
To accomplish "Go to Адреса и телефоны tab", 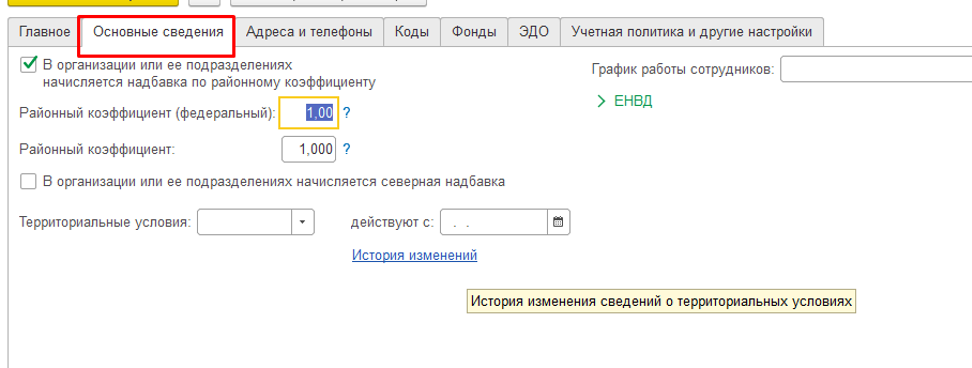I will [309, 32].
